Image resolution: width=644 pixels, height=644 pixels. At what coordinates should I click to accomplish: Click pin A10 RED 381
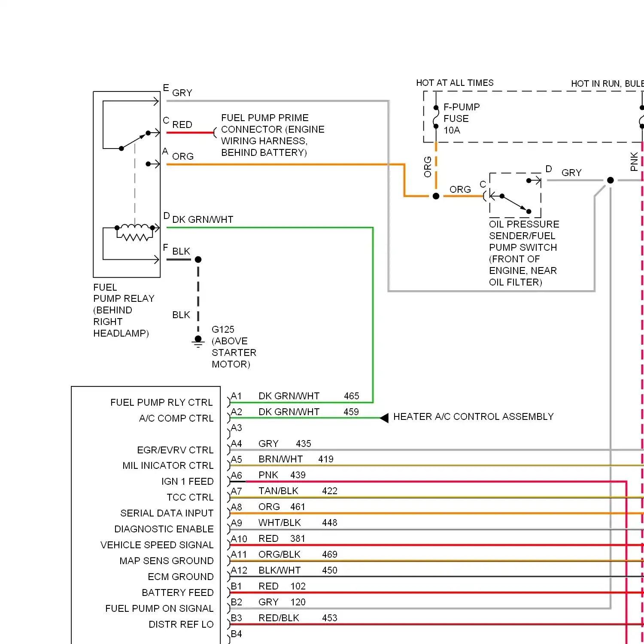[x=268, y=538]
